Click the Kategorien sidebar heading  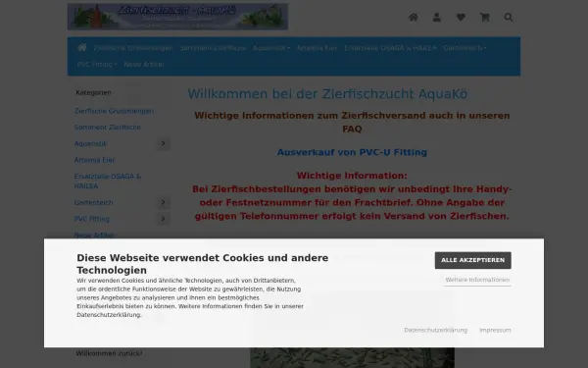(93, 93)
